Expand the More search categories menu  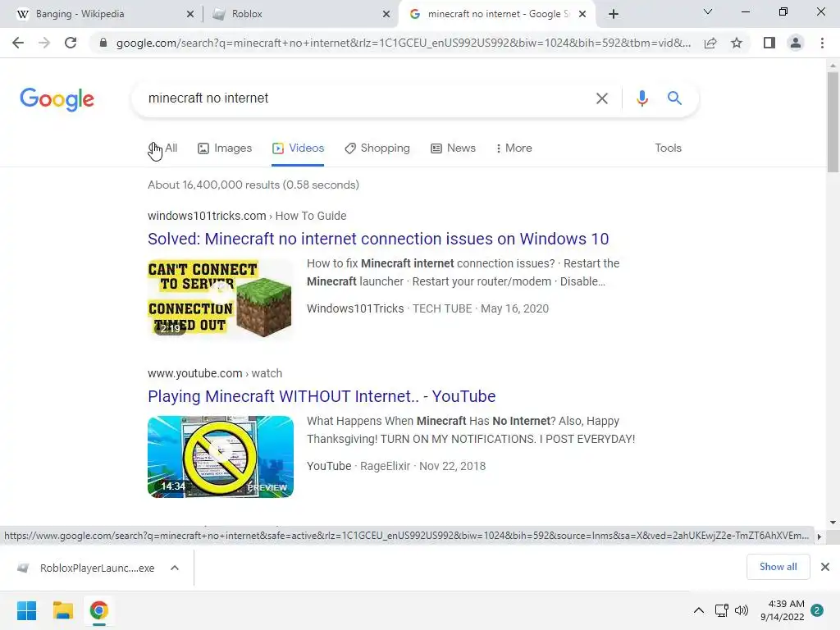tap(514, 148)
